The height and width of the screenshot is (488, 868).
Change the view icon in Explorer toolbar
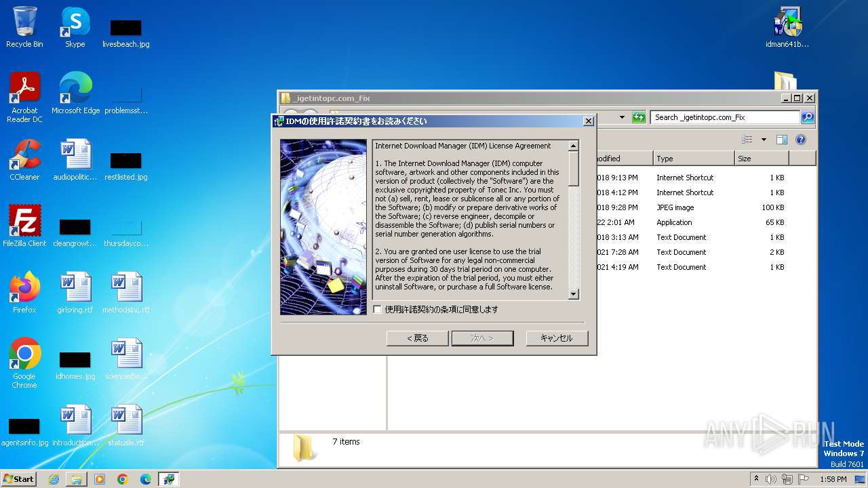[747, 140]
